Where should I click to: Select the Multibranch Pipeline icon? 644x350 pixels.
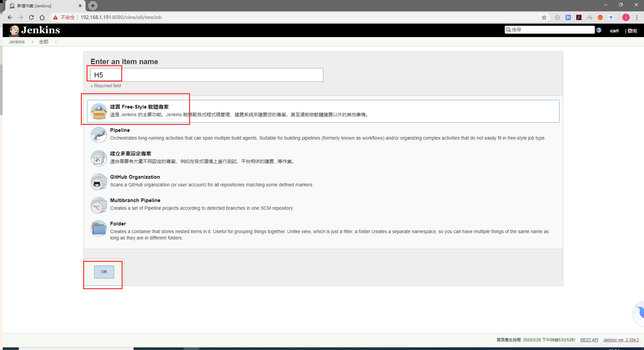point(99,205)
